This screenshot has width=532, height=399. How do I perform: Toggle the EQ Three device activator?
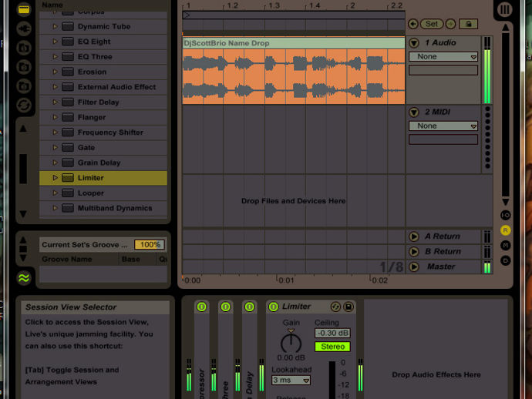pyautogui.click(x=225, y=307)
